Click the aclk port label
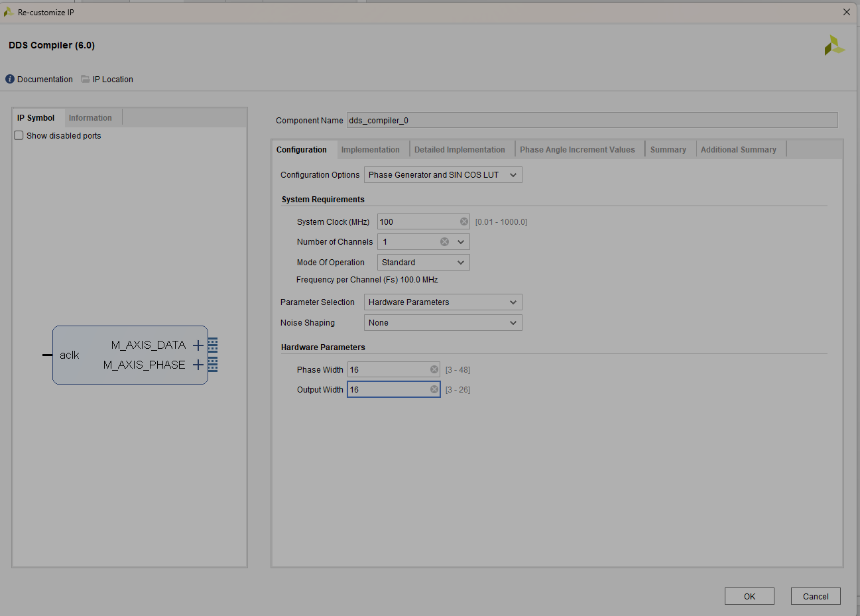This screenshot has width=860, height=616. 69,355
